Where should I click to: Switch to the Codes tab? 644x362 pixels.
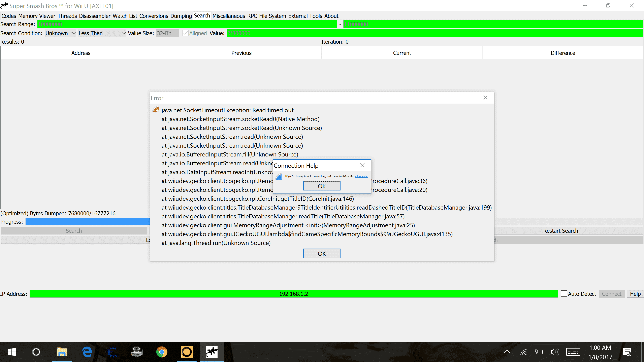click(9, 16)
